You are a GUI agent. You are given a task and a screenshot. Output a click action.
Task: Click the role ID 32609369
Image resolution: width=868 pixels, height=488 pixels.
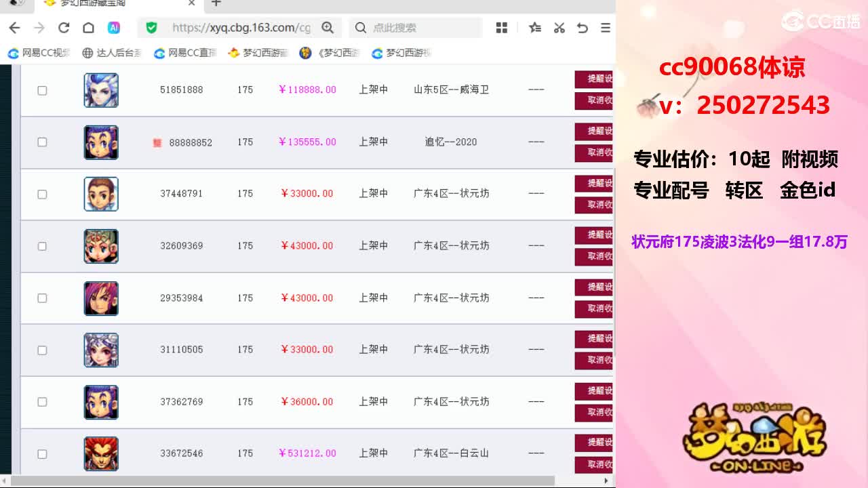(182, 246)
